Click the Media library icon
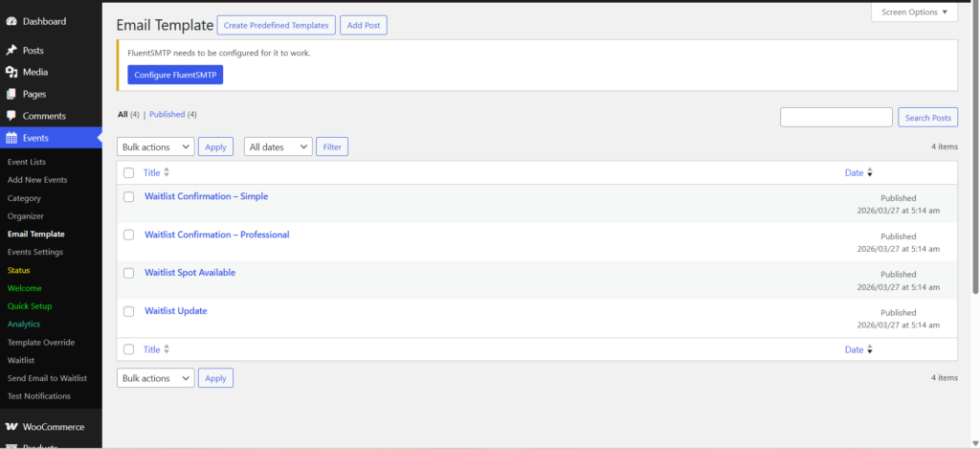The width and height of the screenshot is (980, 449). (11, 72)
